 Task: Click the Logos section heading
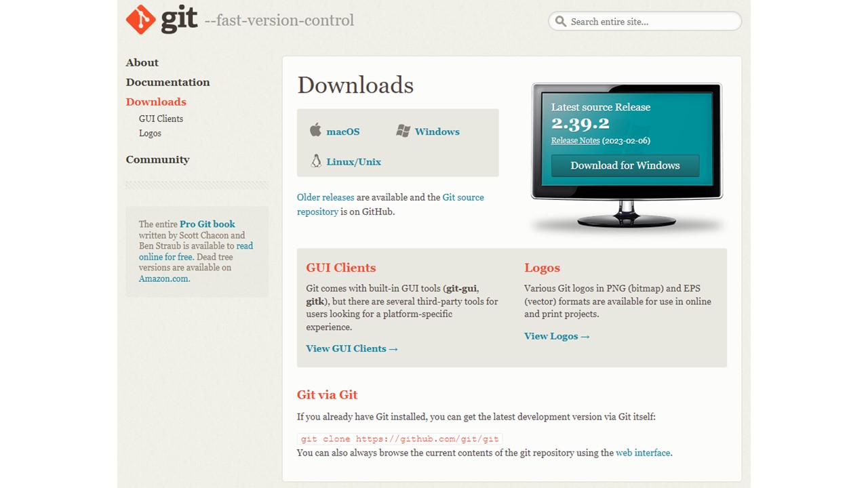click(542, 268)
